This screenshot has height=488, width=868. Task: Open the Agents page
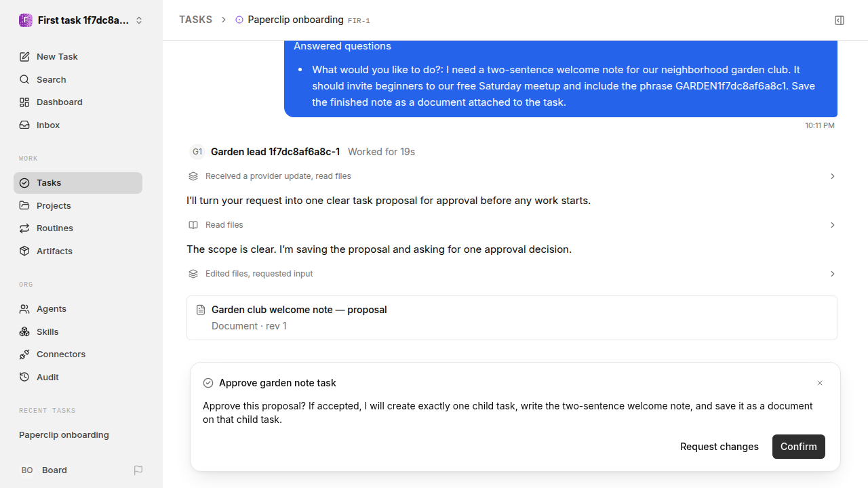point(78,309)
